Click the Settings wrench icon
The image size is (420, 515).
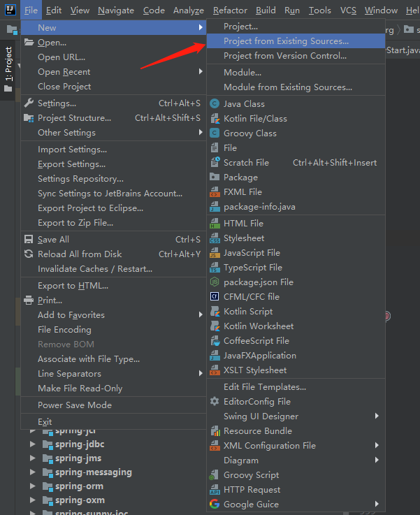[x=29, y=103]
